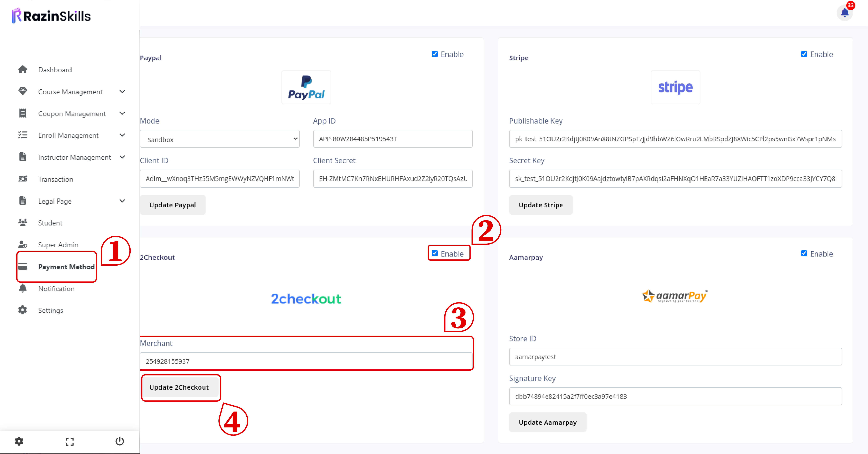This screenshot has height=454, width=868.
Task: Click the PayPal logo image
Action: (x=306, y=87)
